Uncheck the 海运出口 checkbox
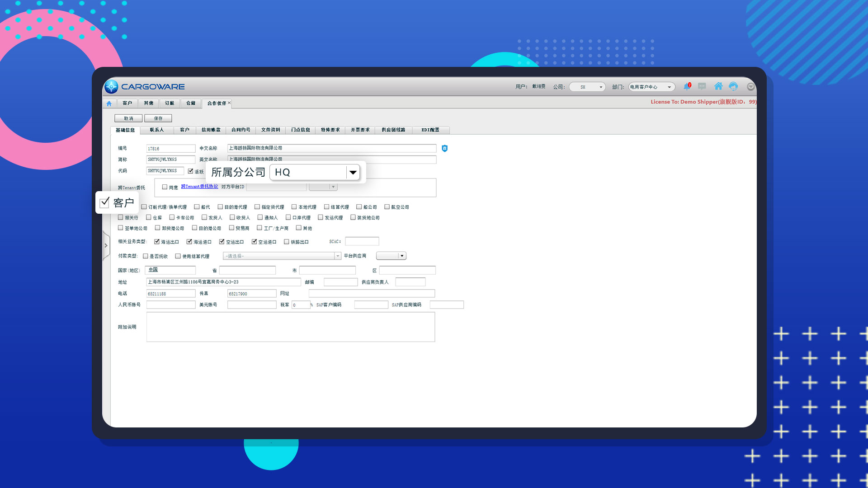The image size is (868, 488). pos(157,242)
